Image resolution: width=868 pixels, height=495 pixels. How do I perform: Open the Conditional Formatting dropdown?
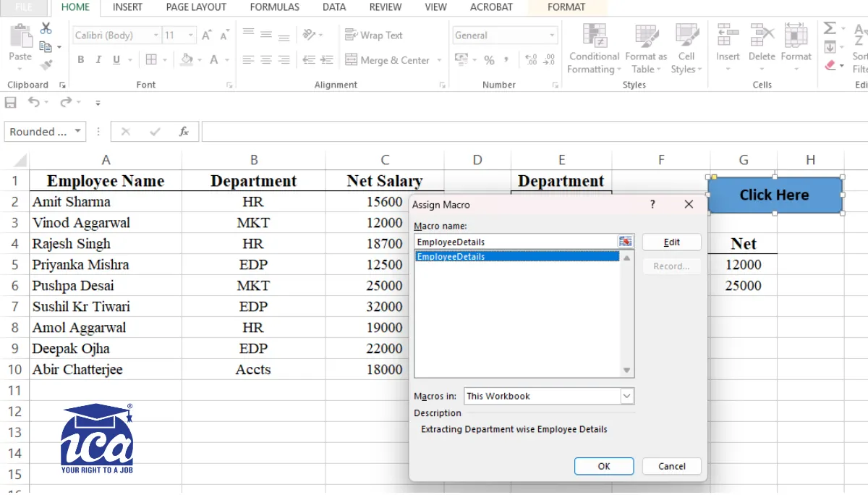(594, 48)
